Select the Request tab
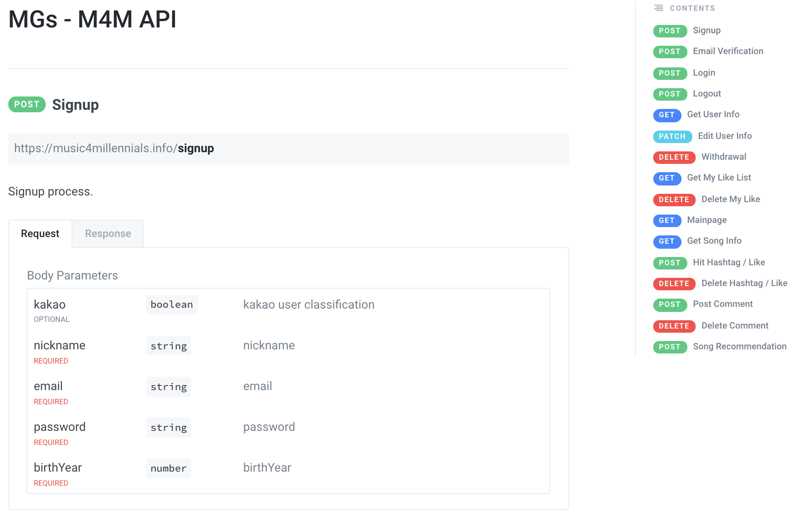The height and width of the screenshot is (524, 812). 40,234
